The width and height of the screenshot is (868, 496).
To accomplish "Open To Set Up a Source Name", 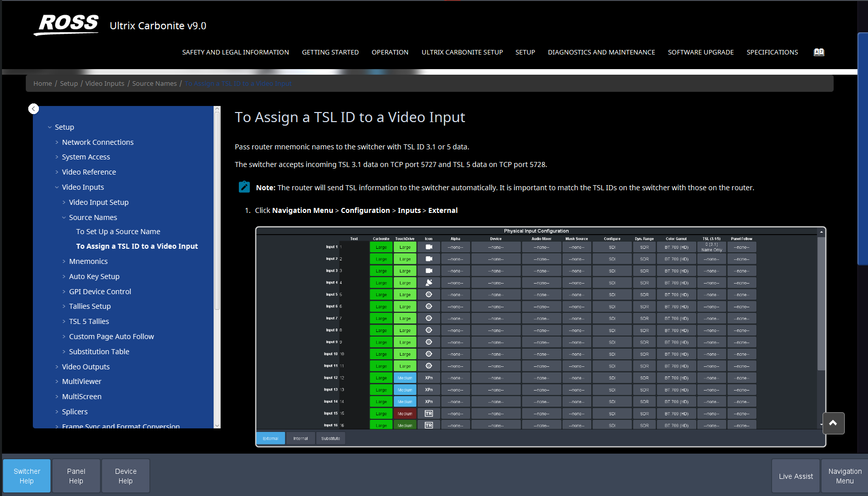I will click(118, 232).
